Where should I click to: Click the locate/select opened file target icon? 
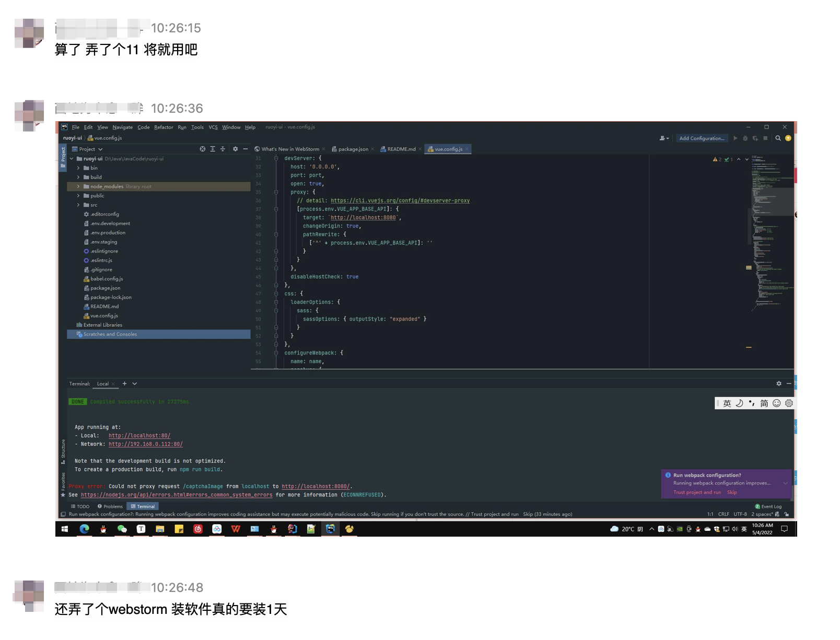tap(202, 149)
